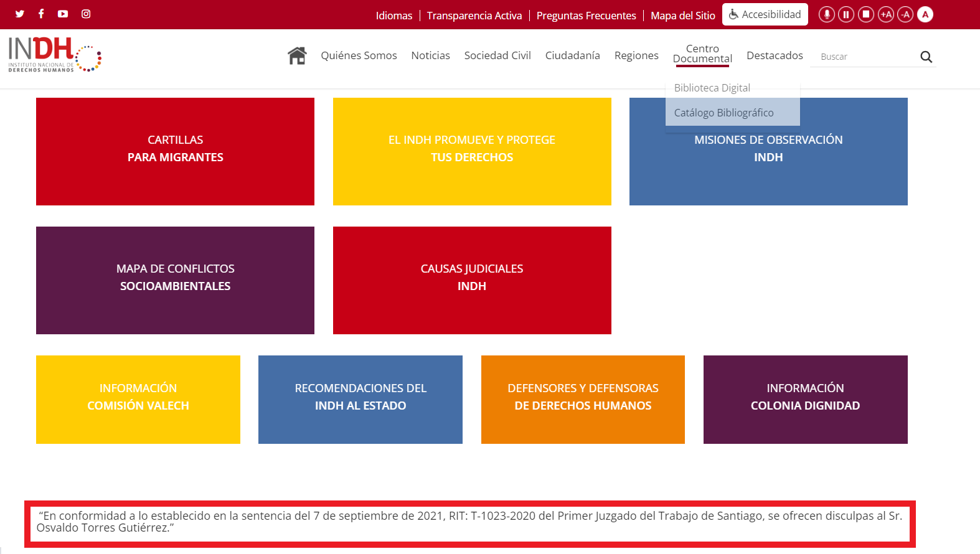980x554 pixels.
Task: Open Preguntas Frecuentes
Action: pos(587,16)
